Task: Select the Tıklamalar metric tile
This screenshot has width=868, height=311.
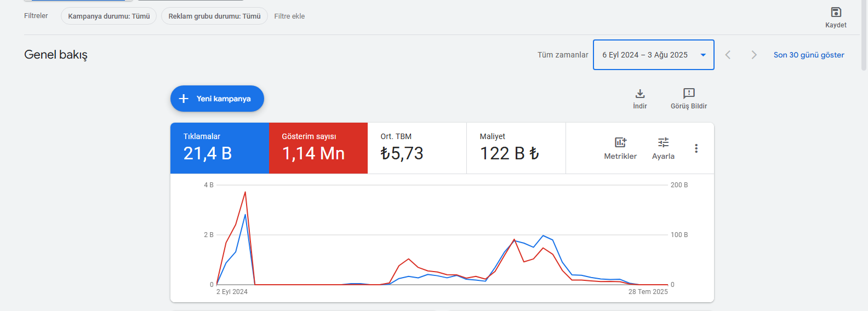Action: point(220,148)
